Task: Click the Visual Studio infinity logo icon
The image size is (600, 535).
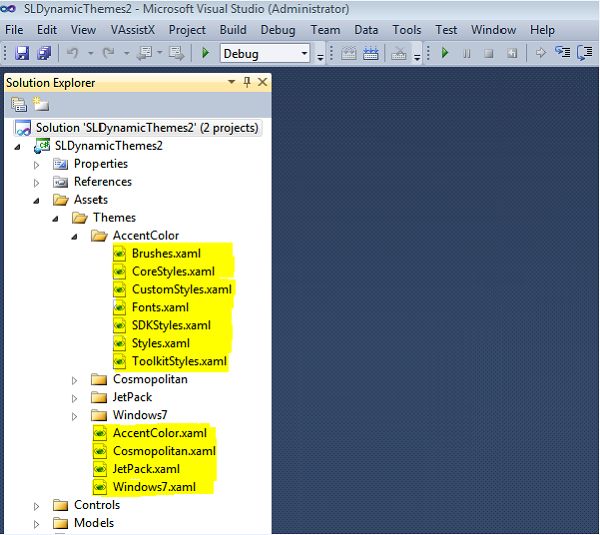Action: point(8,8)
